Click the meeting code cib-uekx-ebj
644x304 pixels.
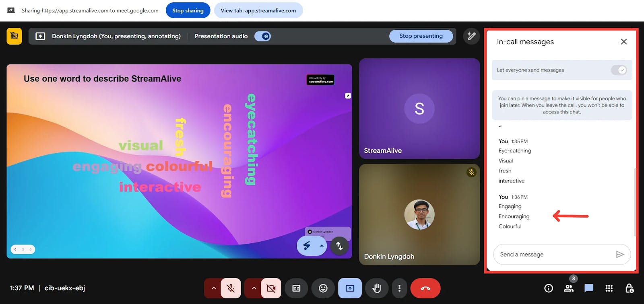click(65, 288)
